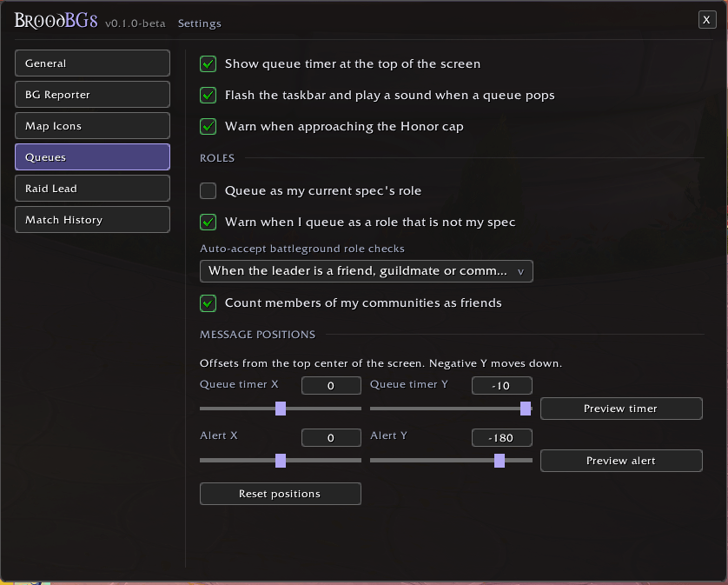The height and width of the screenshot is (585, 728).
Task: Click the Alert Y value field
Action: pos(502,438)
